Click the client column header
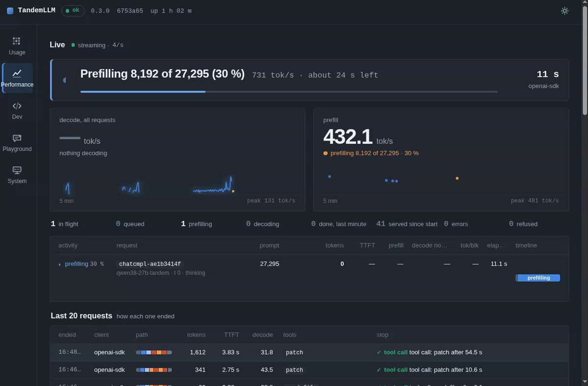Screen dimensions: 588x386 coord(101,335)
